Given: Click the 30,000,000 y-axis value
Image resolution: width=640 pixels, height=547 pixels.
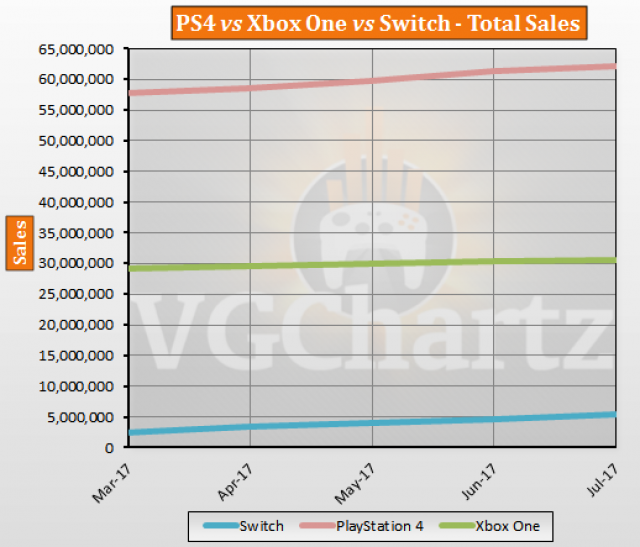Looking at the screenshot, I should (73, 263).
